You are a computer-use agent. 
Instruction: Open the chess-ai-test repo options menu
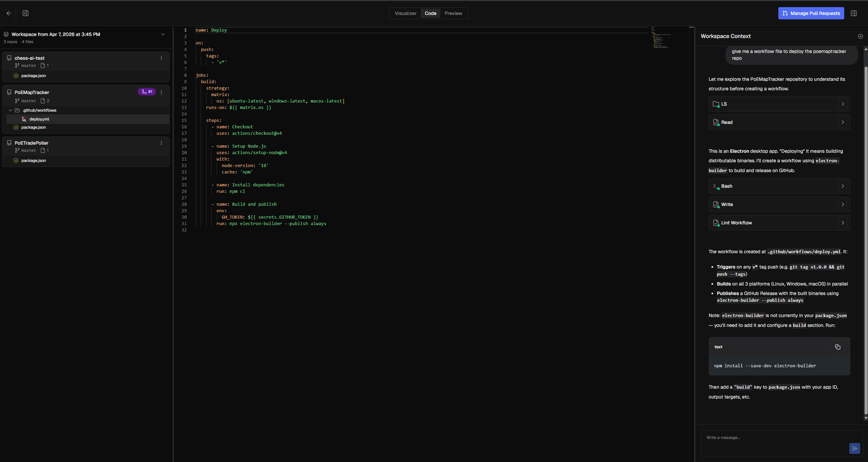161,58
